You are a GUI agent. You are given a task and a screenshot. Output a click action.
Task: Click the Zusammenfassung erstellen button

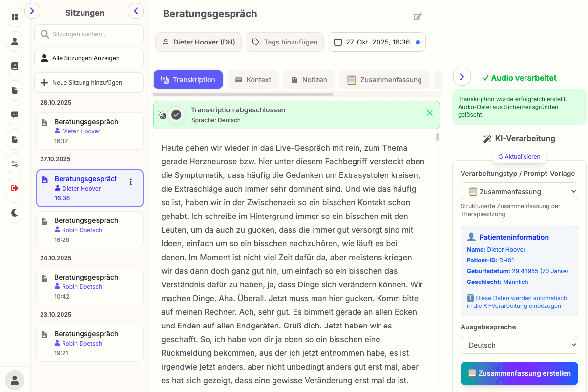coord(519,373)
